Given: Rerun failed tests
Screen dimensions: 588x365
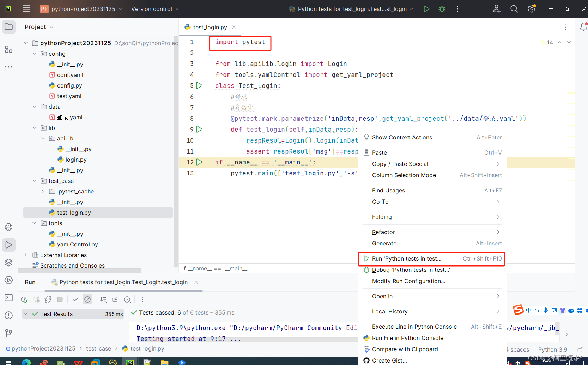Looking at the screenshot, I should [36, 299].
